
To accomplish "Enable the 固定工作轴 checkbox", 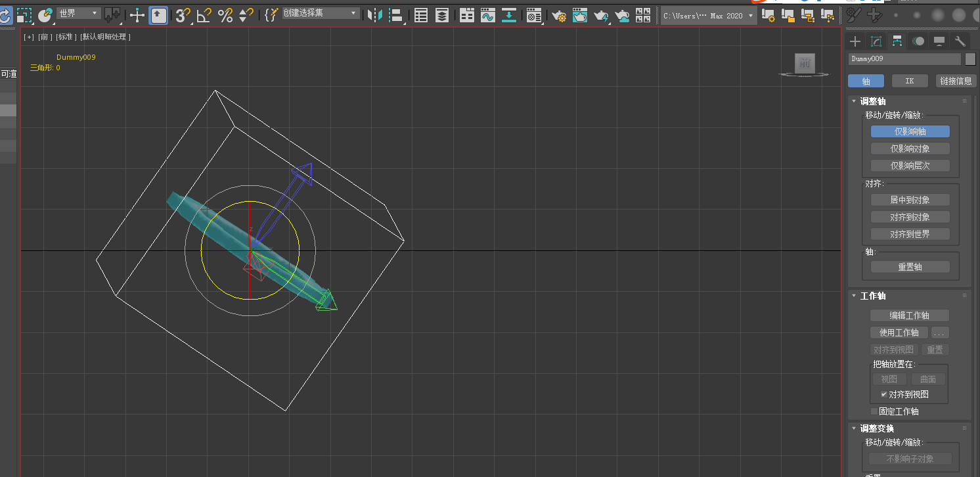I will point(874,411).
